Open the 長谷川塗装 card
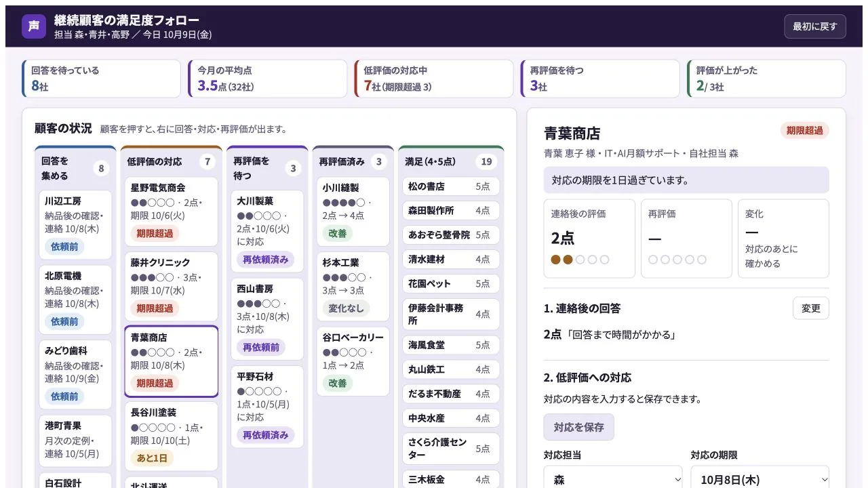 (172, 436)
